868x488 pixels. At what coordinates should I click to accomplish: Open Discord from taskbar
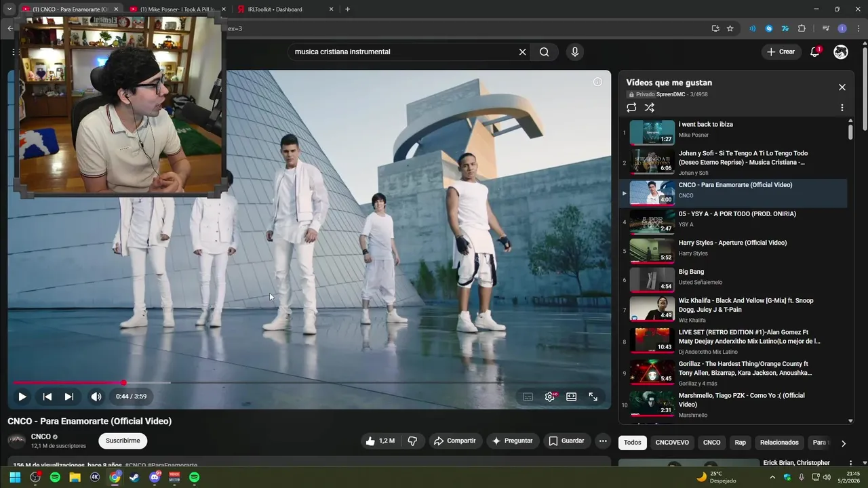[x=155, y=477]
